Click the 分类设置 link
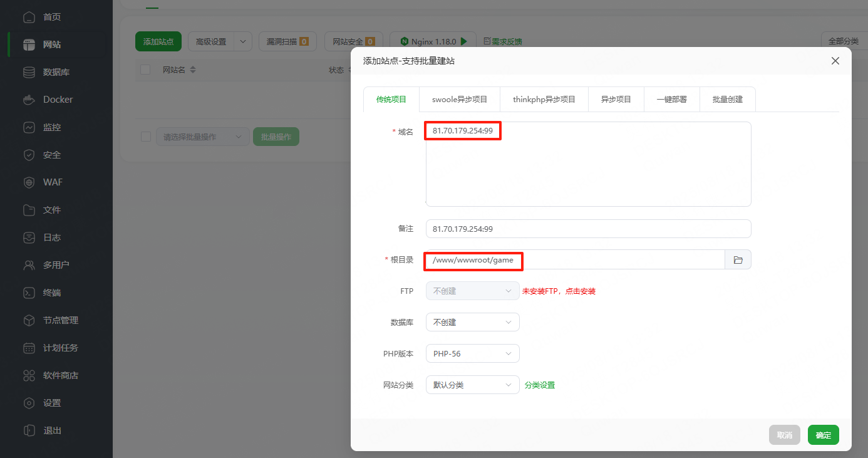 540,385
